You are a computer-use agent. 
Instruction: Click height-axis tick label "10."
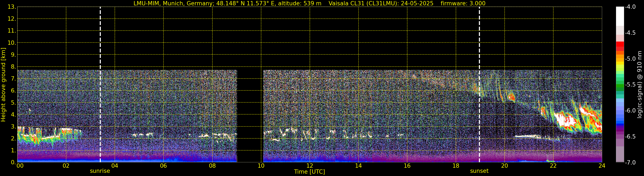[12, 43]
